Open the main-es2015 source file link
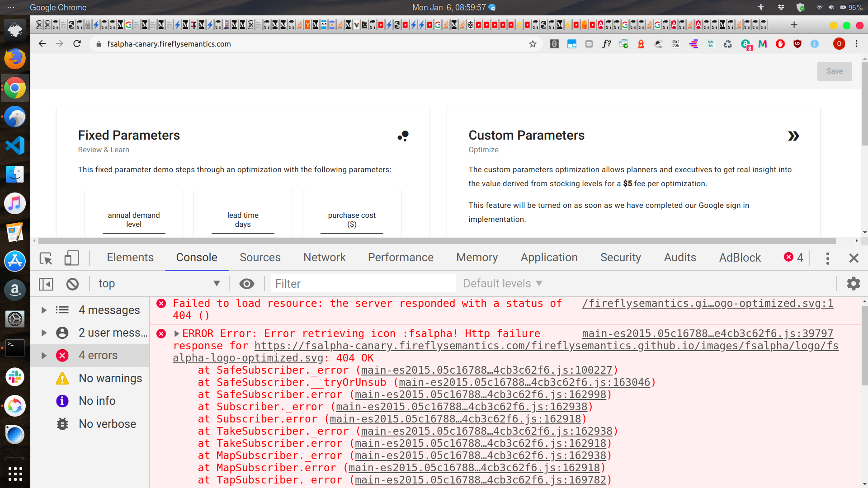This screenshot has width=868, height=488. (707, 333)
